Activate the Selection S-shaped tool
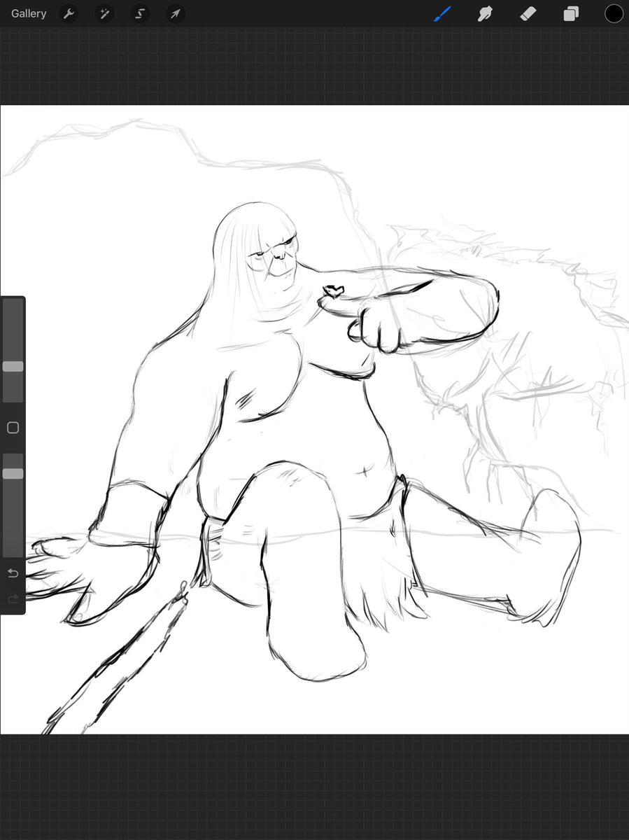The image size is (629, 840). pyautogui.click(x=141, y=13)
